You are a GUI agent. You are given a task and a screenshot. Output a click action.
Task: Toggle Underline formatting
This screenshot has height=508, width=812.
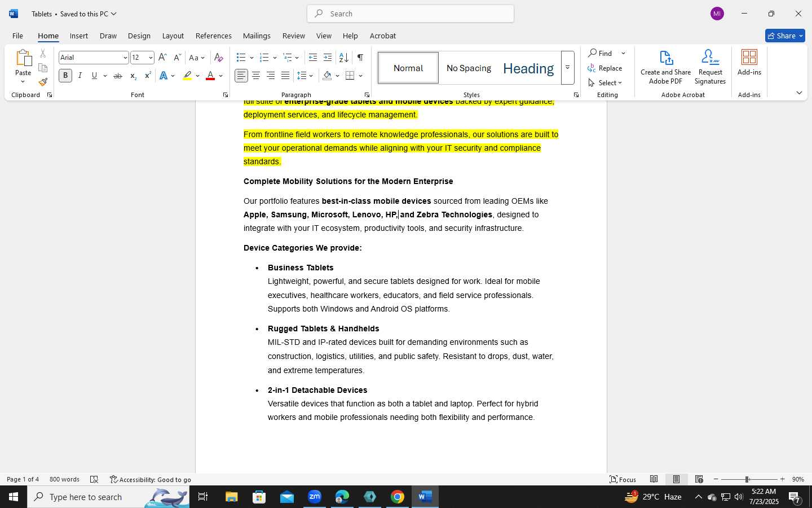pyautogui.click(x=94, y=76)
